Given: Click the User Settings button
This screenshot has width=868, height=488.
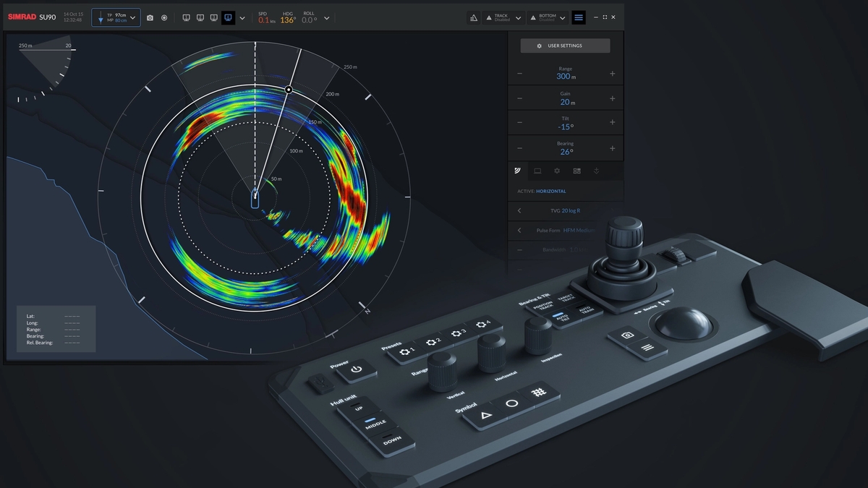Looking at the screenshot, I should coord(565,46).
